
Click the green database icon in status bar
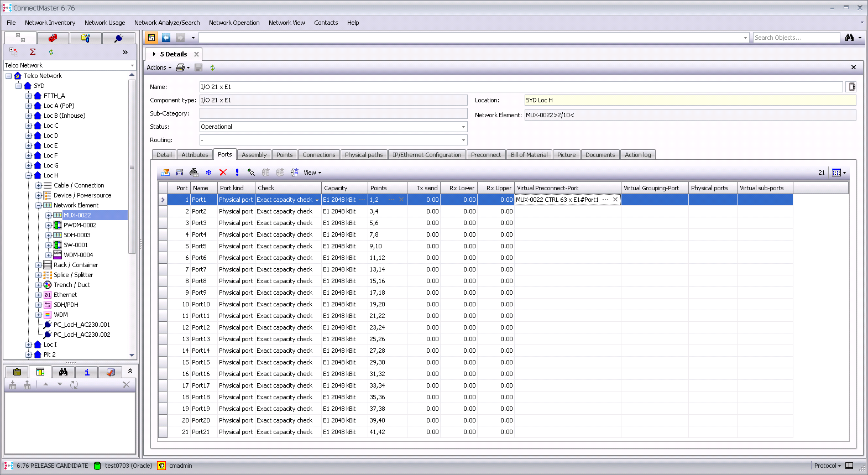[x=98, y=466]
